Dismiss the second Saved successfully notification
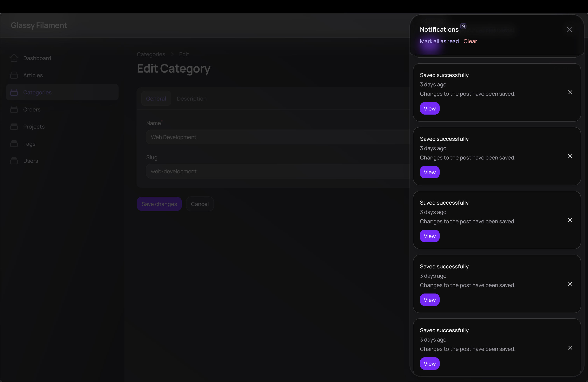 (570, 156)
